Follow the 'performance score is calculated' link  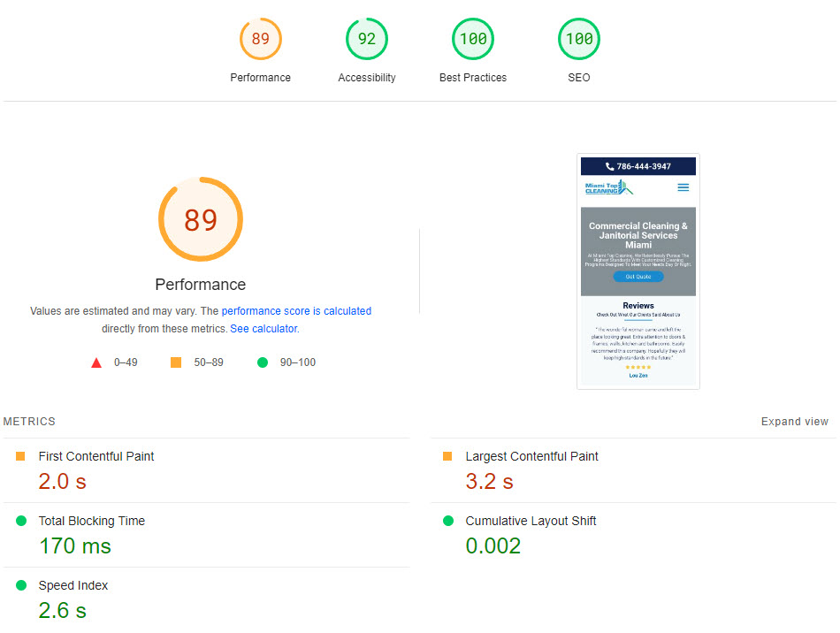296,311
